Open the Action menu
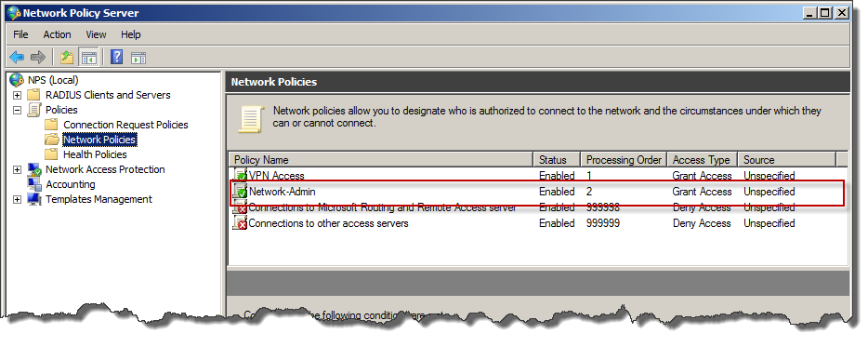868x347 pixels. point(57,34)
